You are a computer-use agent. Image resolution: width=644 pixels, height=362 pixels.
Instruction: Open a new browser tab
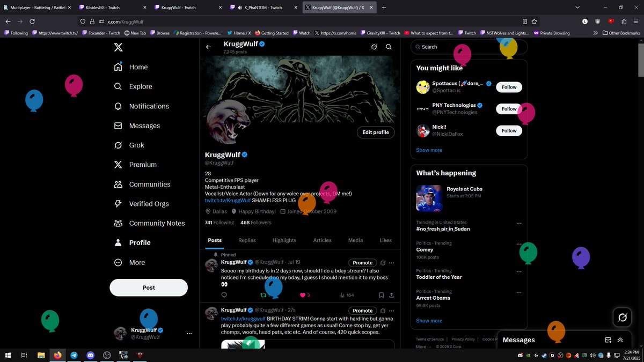coord(384,8)
